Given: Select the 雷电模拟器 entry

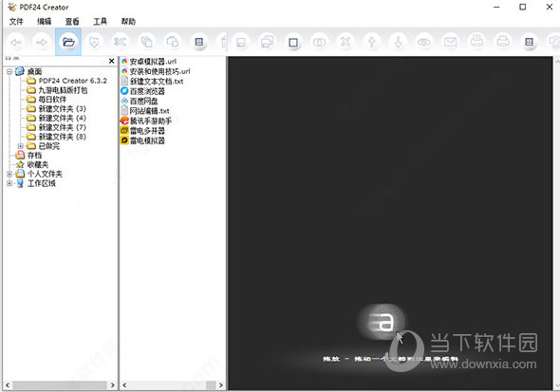Looking at the screenshot, I should pyautogui.click(x=147, y=140).
